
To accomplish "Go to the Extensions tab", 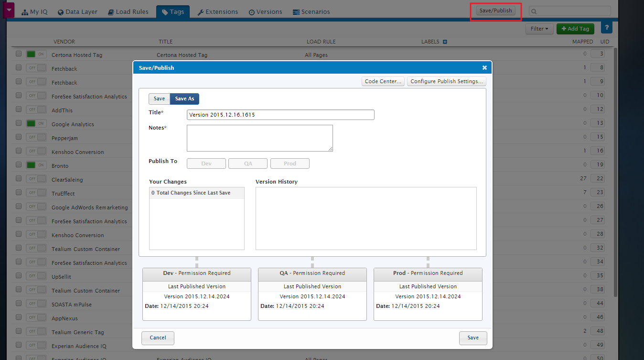I will pyautogui.click(x=217, y=11).
